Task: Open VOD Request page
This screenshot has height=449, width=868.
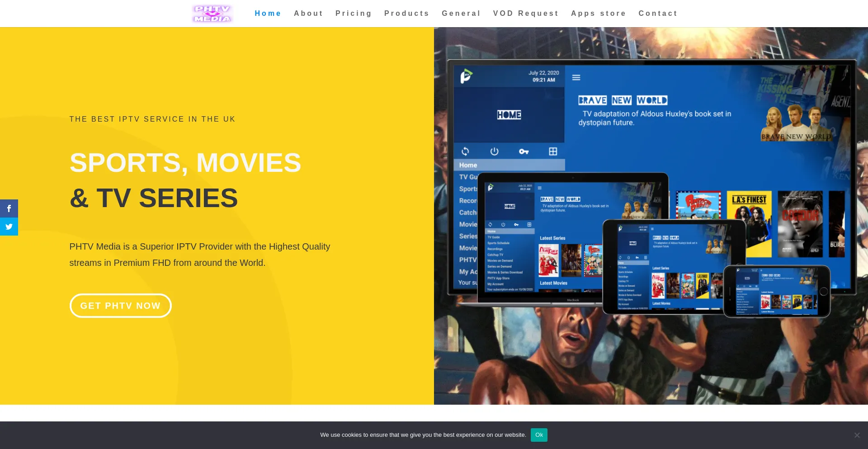Action: pos(526,14)
